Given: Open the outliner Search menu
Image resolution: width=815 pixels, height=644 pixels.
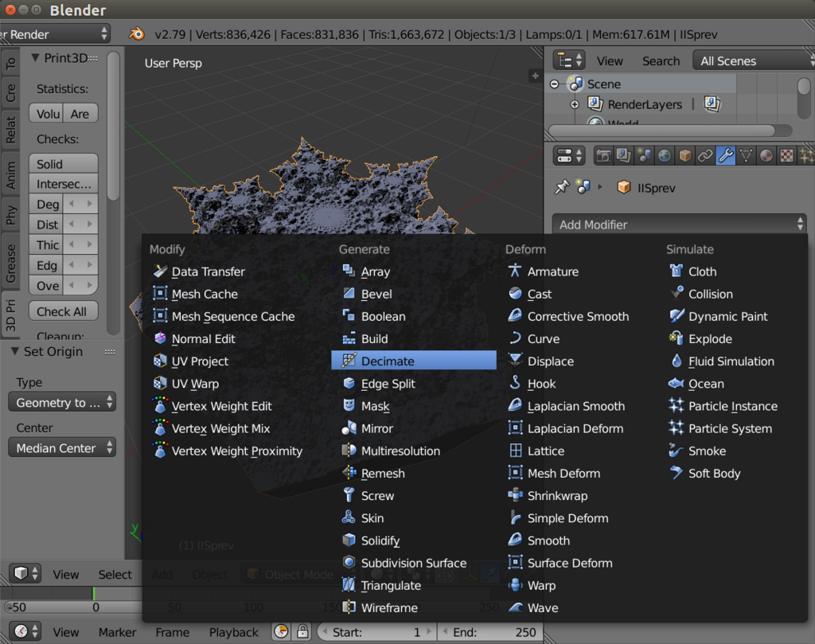Looking at the screenshot, I should [x=661, y=60].
